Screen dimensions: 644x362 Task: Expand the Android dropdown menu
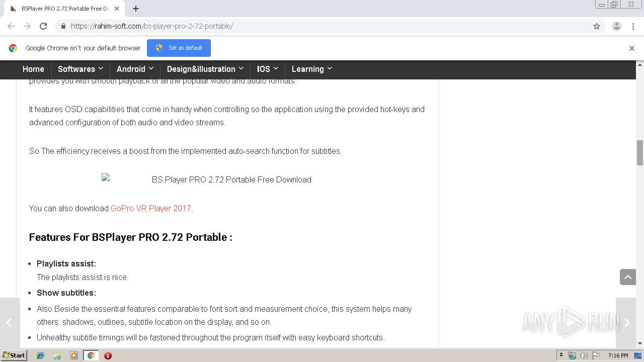[135, 69]
